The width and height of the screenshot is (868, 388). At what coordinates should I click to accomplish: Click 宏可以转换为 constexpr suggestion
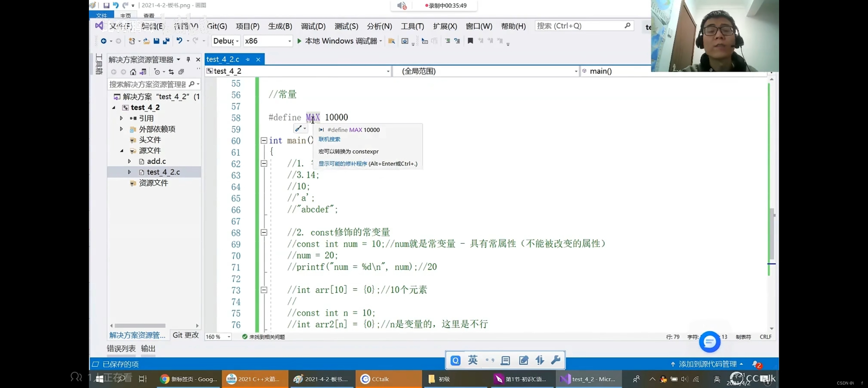point(349,151)
